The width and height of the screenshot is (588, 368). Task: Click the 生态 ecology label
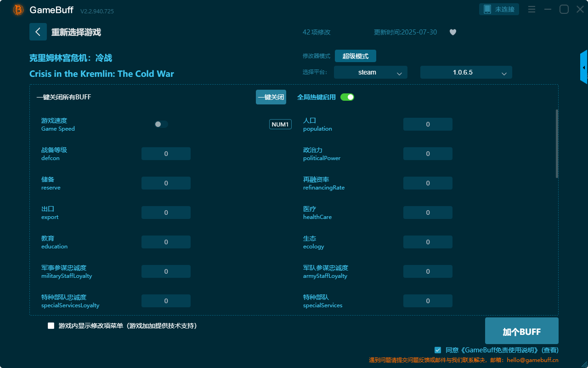tap(314, 242)
